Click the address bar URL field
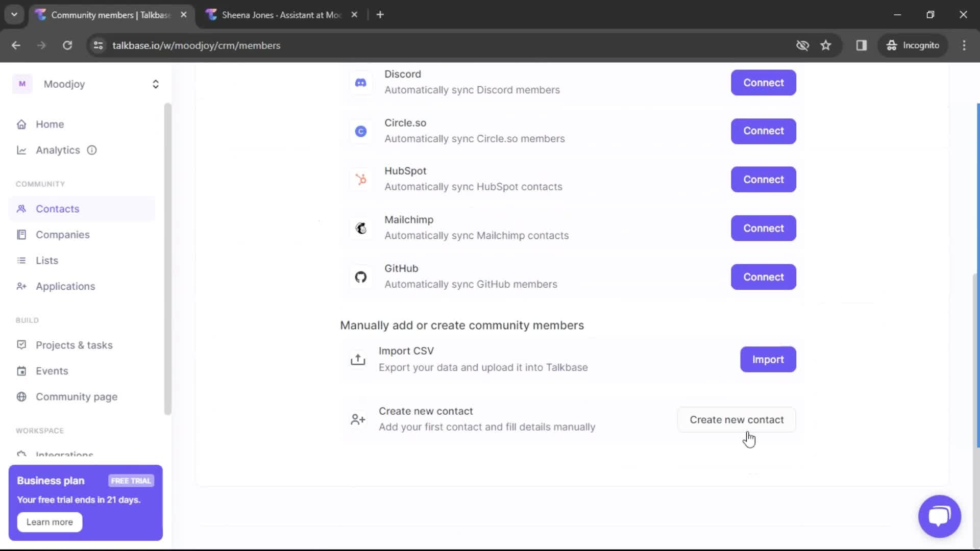The image size is (980, 551). [197, 45]
